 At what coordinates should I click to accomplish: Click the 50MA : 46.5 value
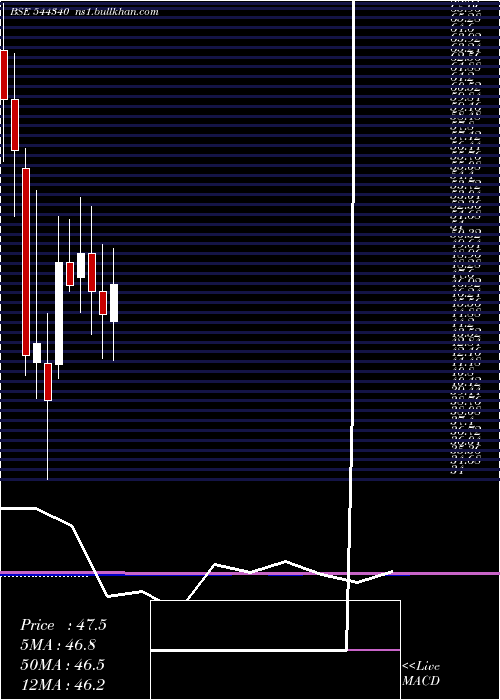[63, 665]
